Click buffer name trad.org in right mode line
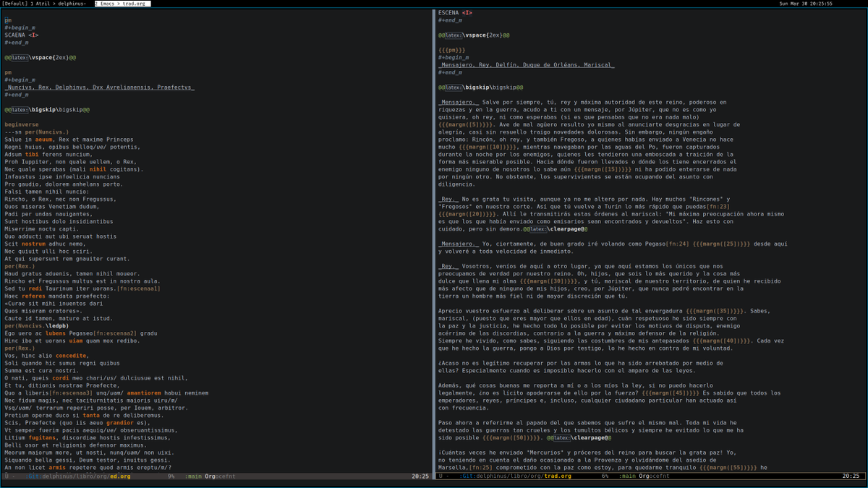Screen dimensions: 868x488 point(557,476)
